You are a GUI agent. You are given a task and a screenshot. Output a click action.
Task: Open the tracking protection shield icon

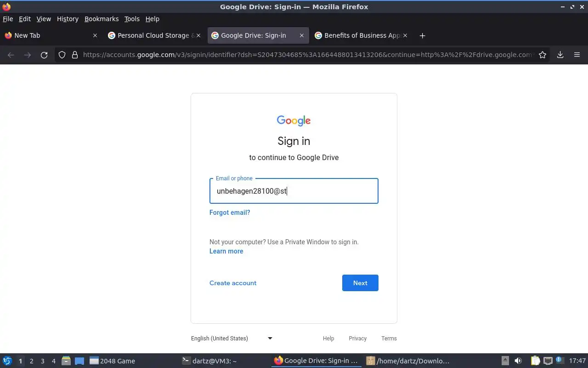[x=62, y=55]
